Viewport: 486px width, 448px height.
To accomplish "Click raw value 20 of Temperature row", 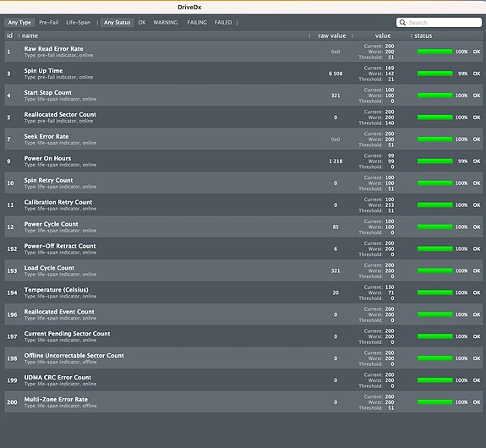I will [336, 292].
